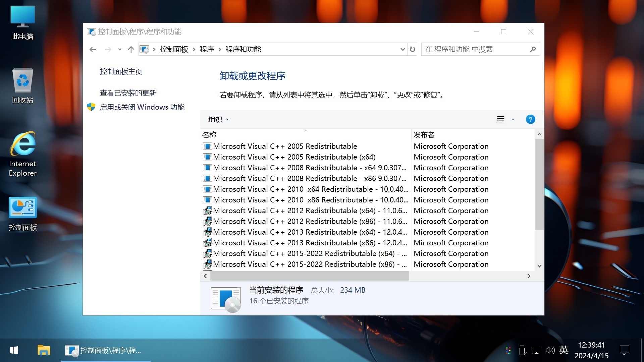Click the shield icon beside 启用或关闭 Windows 功能

tap(91, 107)
